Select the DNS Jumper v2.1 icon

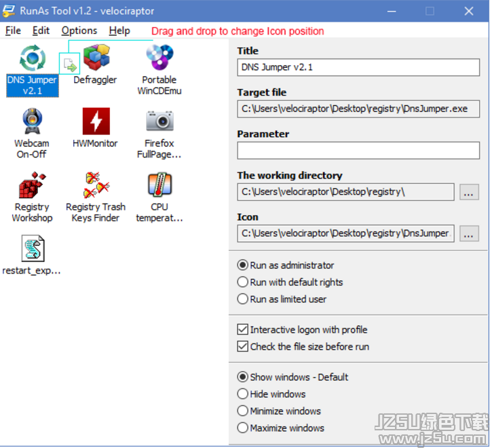point(33,58)
